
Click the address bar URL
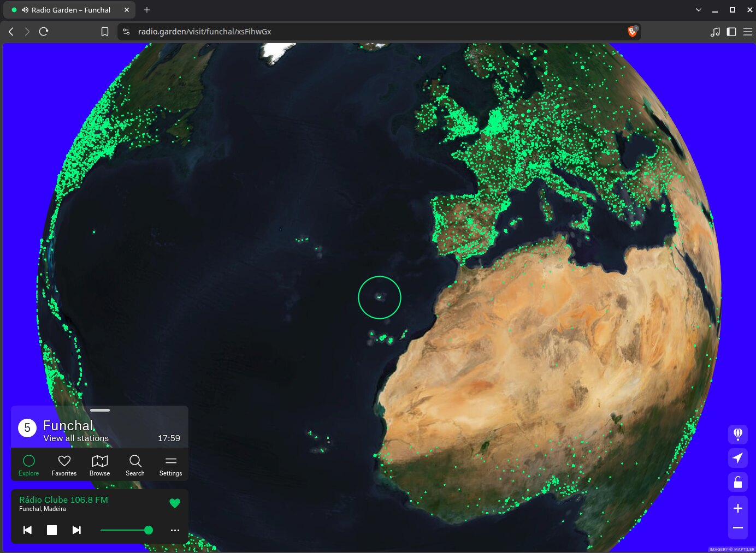[204, 32]
